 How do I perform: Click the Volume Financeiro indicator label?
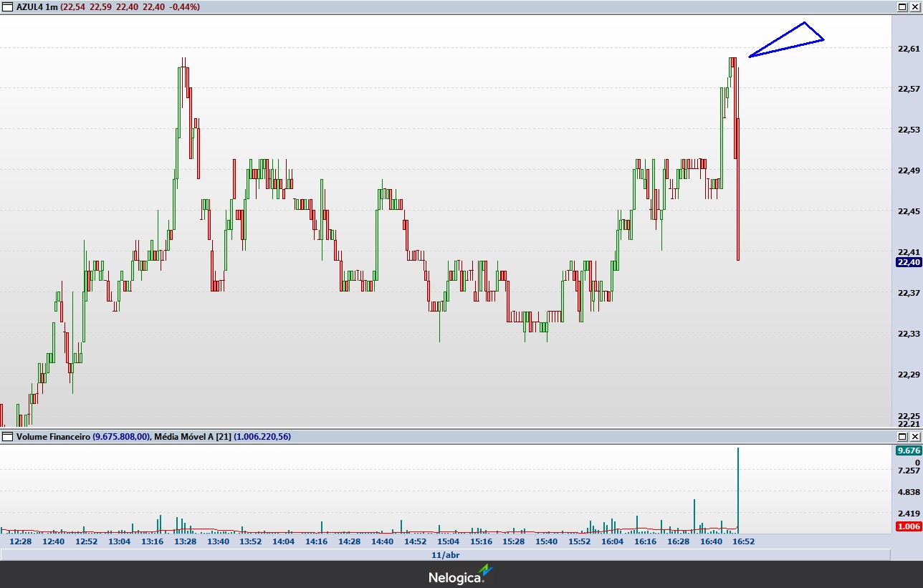(x=54, y=436)
